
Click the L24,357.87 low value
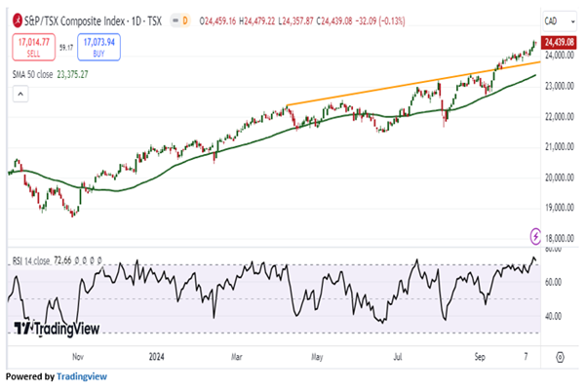(295, 21)
